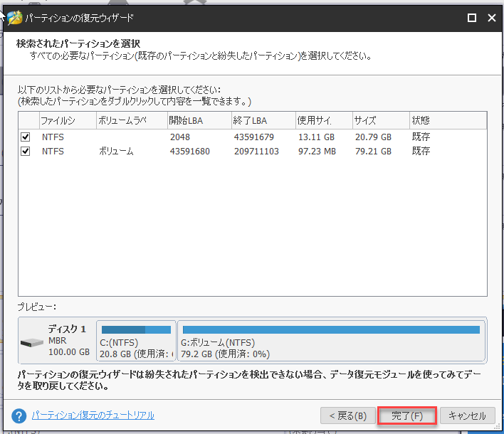The height and width of the screenshot is (434, 504).
Task: Click the start LBA value 2048
Action: coord(180,137)
